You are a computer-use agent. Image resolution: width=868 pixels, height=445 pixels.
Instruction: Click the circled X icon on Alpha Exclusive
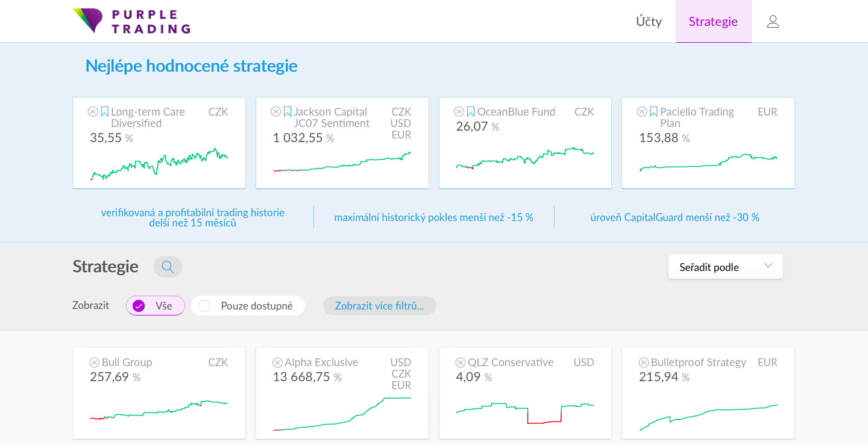tap(277, 363)
